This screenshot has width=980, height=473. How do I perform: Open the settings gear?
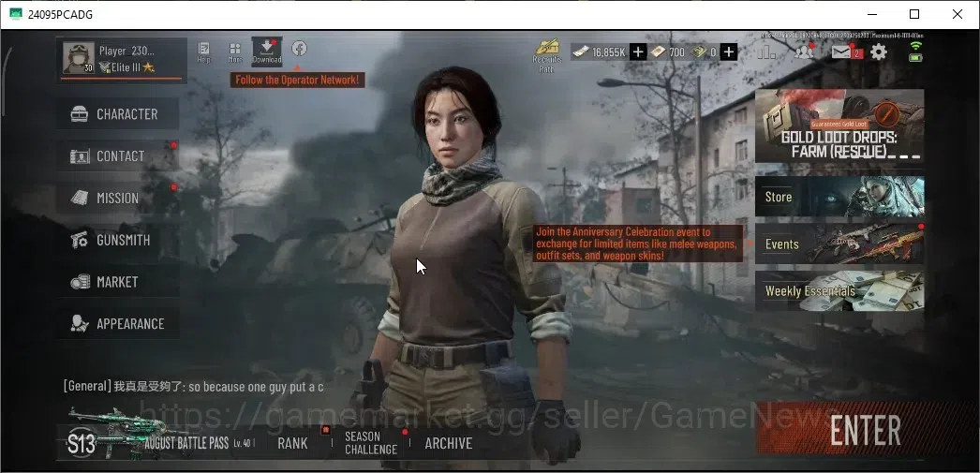(879, 52)
